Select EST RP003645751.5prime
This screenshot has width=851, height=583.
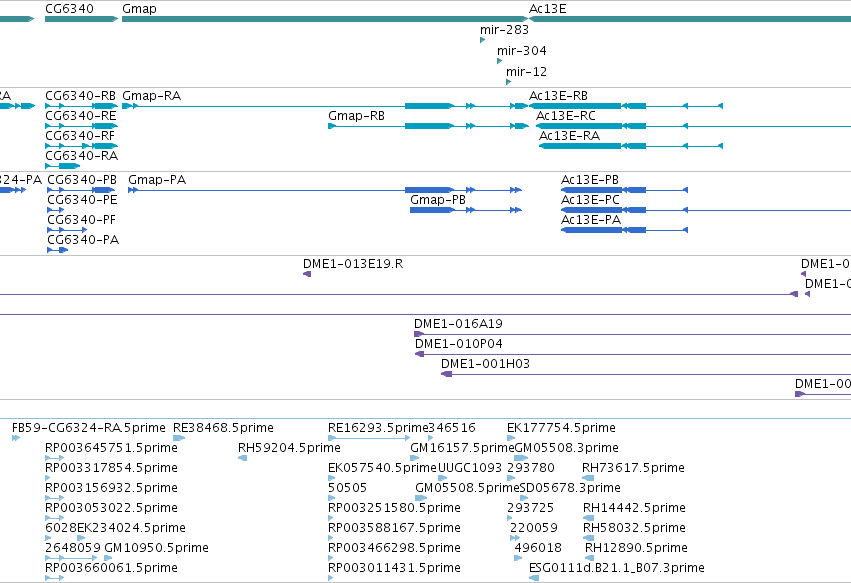pos(54,458)
